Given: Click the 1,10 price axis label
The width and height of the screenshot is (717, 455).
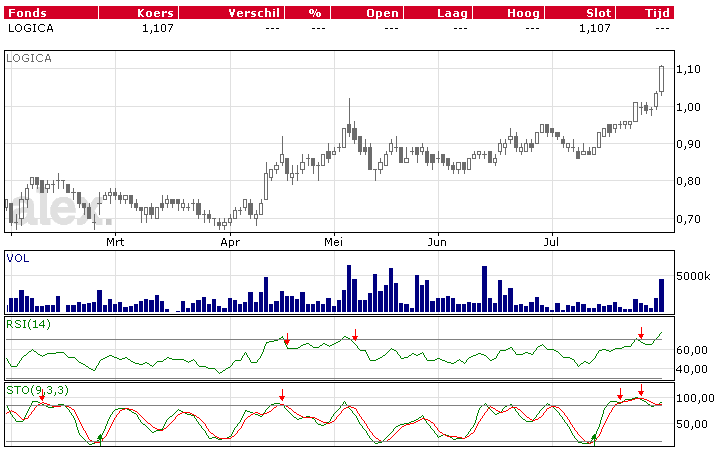Looking at the screenshot, I should [x=688, y=69].
